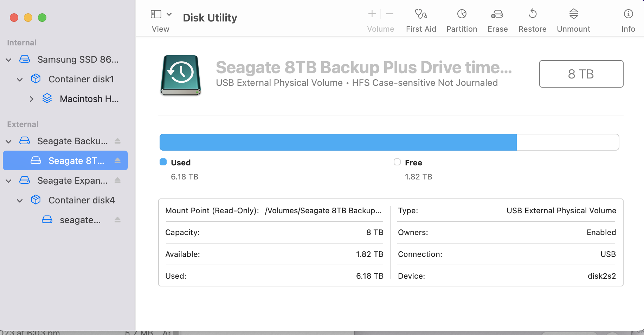Screen dimensions: 644x335
Task: Run First Aid on the selected volume
Action: 421,14
